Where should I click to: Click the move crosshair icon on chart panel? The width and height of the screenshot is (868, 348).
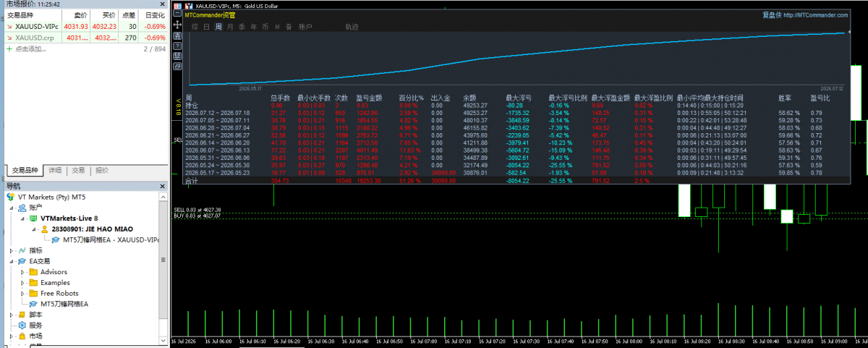coord(177,24)
